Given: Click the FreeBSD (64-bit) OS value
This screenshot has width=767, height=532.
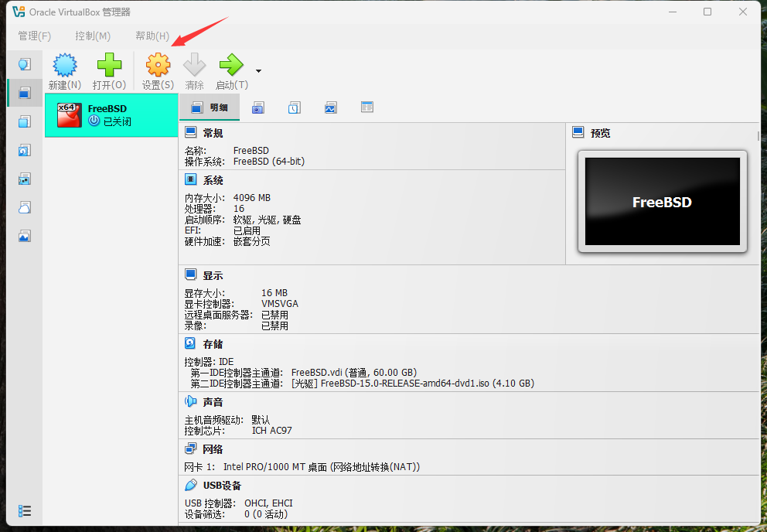Looking at the screenshot, I should pyautogui.click(x=268, y=162).
